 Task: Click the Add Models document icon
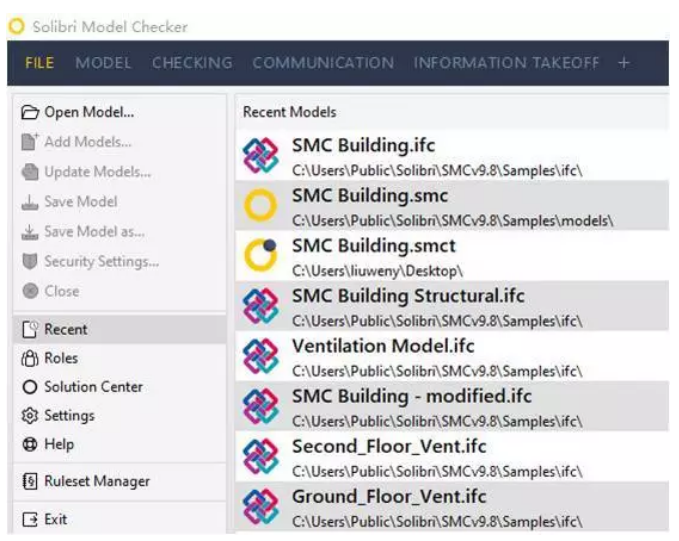click(30, 142)
